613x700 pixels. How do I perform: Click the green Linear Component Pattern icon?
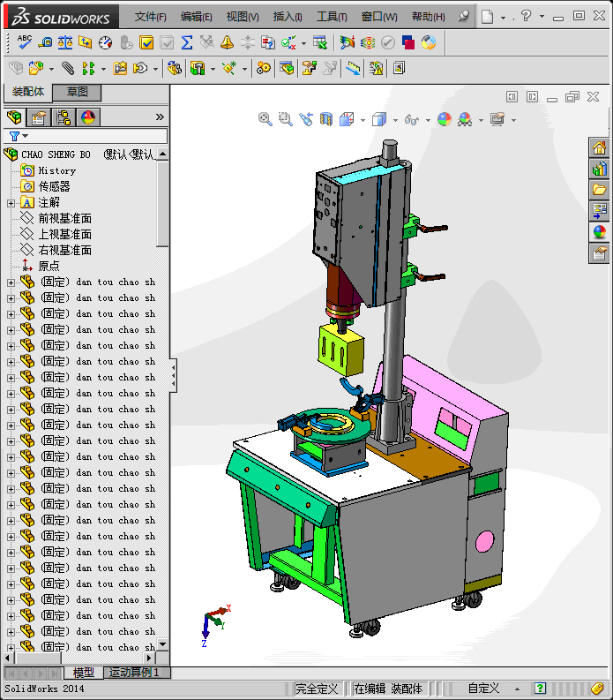pyautogui.click(x=88, y=68)
